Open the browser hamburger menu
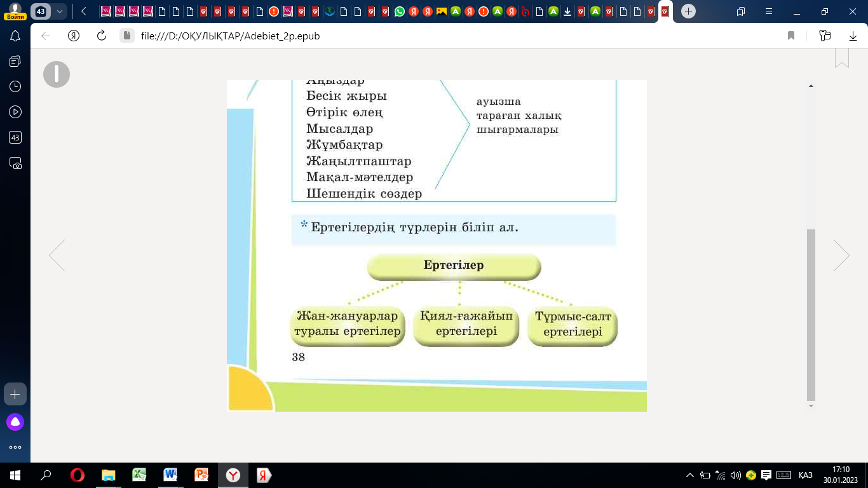Screen dimensions: 868x488 (770, 11)
